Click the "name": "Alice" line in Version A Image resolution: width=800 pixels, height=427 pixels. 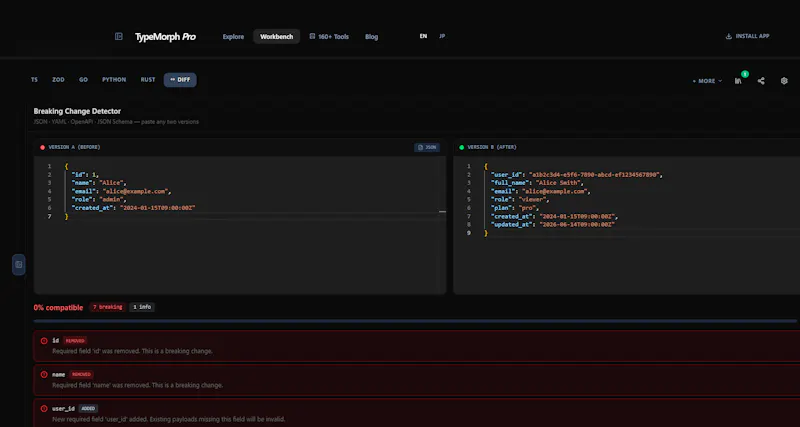pyautogui.click(x=98, y=183)
